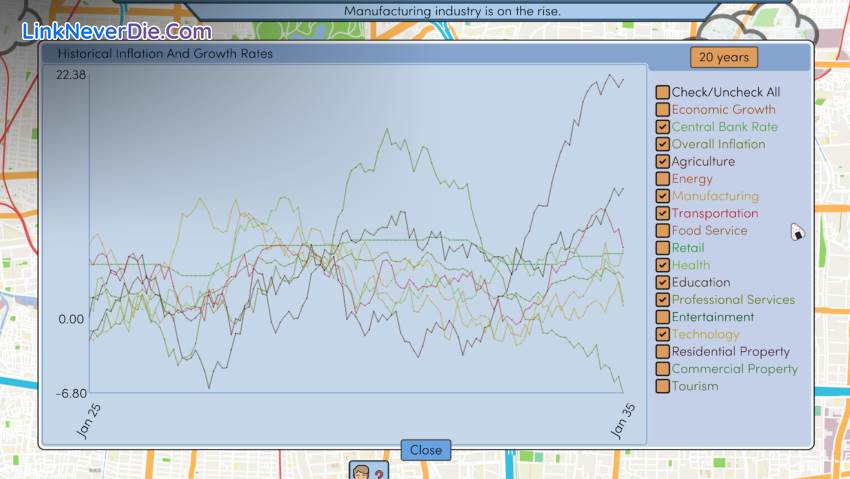Tick the Entertainment checkbox
Viewport: 850px width, 479px height.
(662, 317)
